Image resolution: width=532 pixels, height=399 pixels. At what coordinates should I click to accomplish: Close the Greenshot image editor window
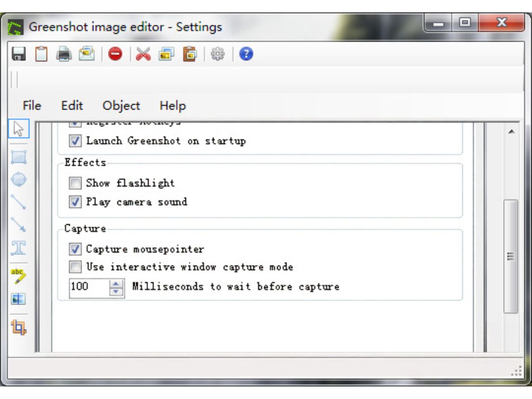pos(501,23)
